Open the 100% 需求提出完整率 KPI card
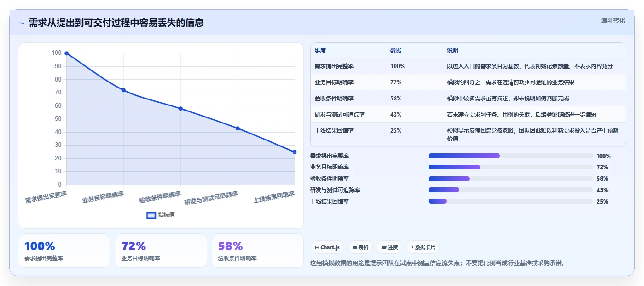 64,251
